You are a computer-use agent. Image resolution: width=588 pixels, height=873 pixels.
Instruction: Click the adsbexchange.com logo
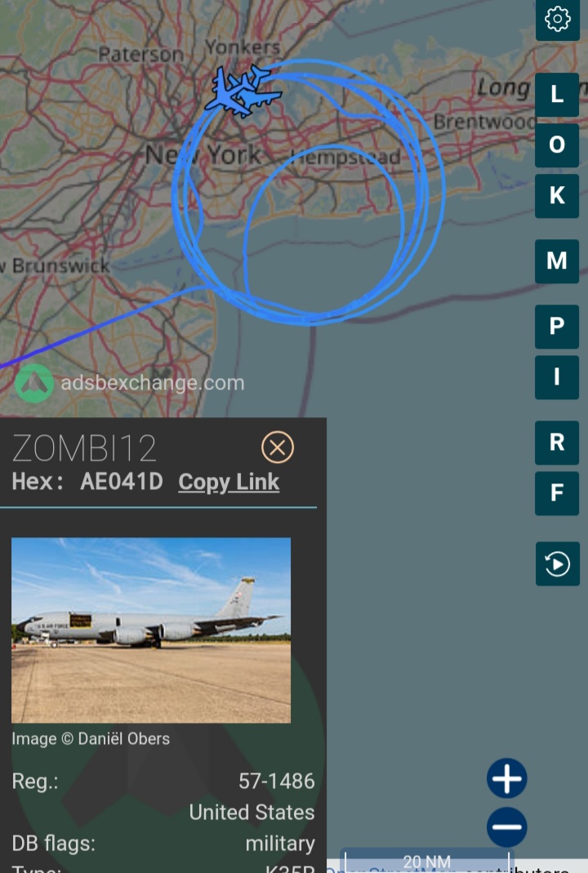coord(130,383)
